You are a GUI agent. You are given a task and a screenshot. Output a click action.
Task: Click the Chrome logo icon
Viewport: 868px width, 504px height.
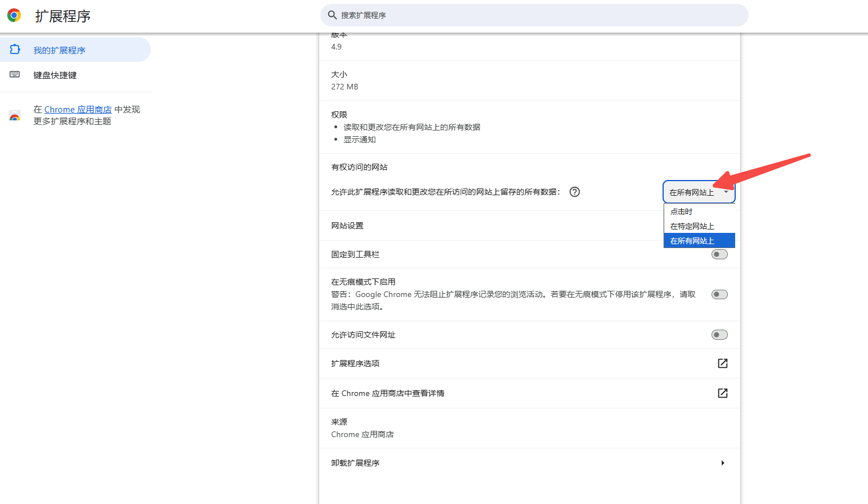14,15
